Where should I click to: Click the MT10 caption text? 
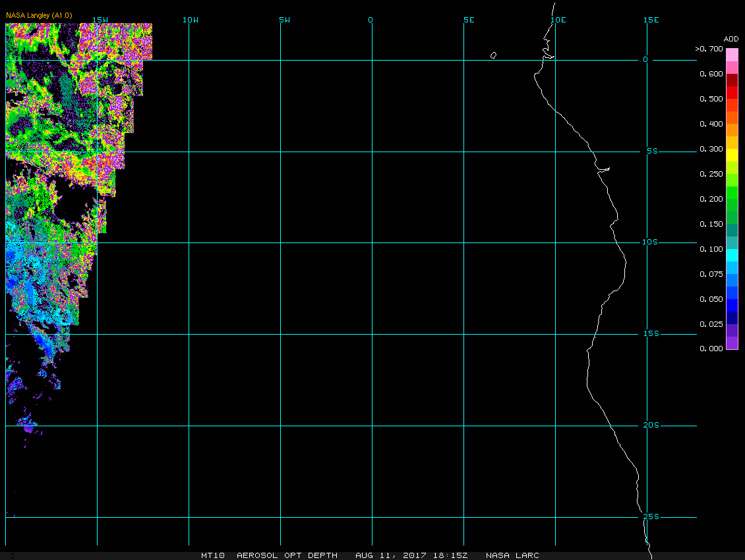213,555
